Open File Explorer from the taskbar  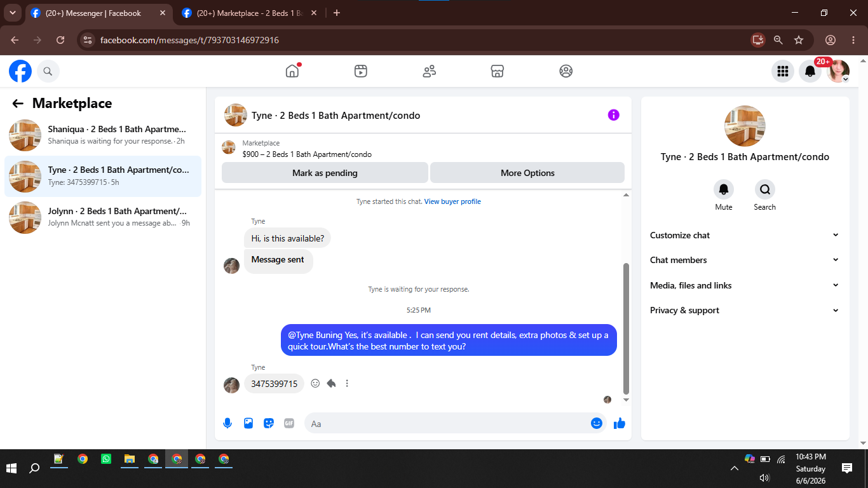[129, 459]
